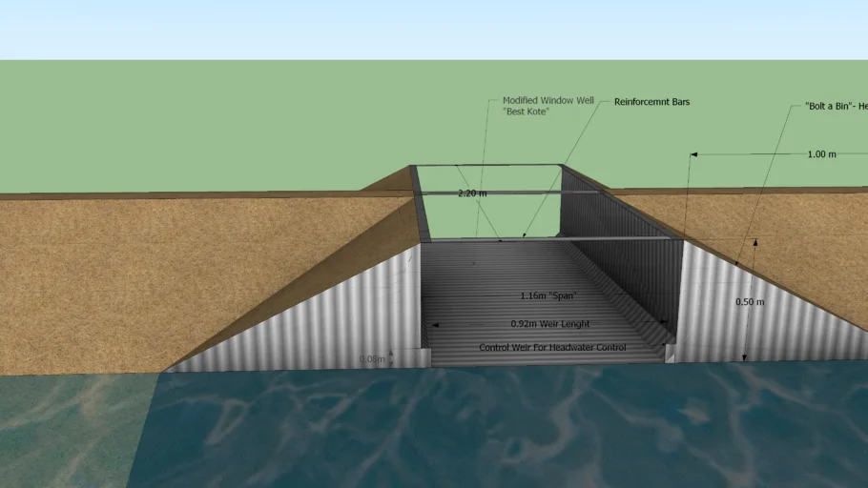Select the 2.20 m dimension label

coord(472,193)
